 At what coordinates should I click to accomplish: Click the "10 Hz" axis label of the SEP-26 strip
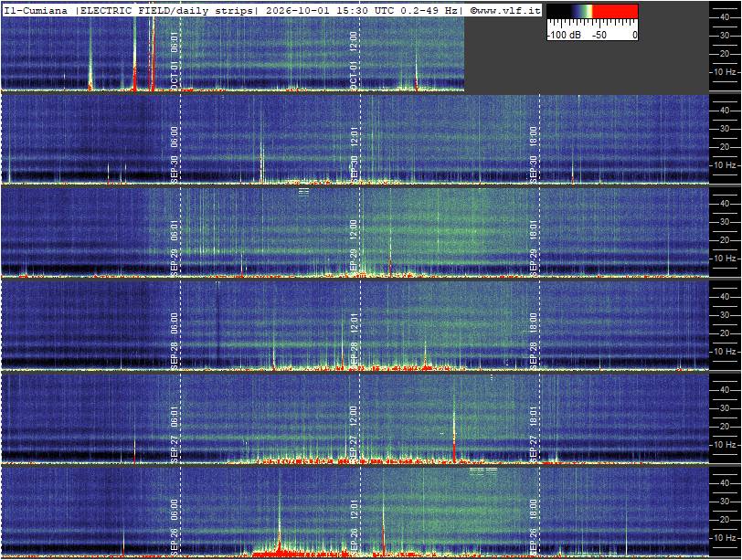725,538
